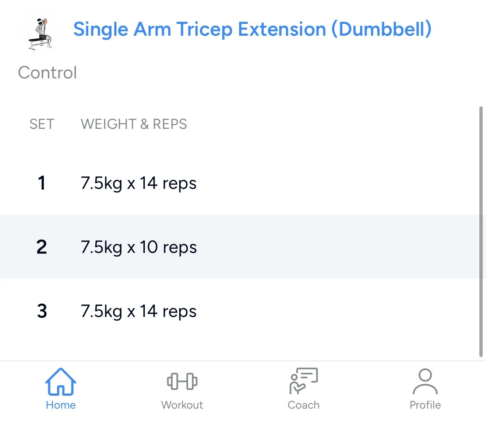The width and height of the screenshot is (486, 448).
Task: Tap the Home house icon
Action: pyautogui.click(x=61, y=382)
